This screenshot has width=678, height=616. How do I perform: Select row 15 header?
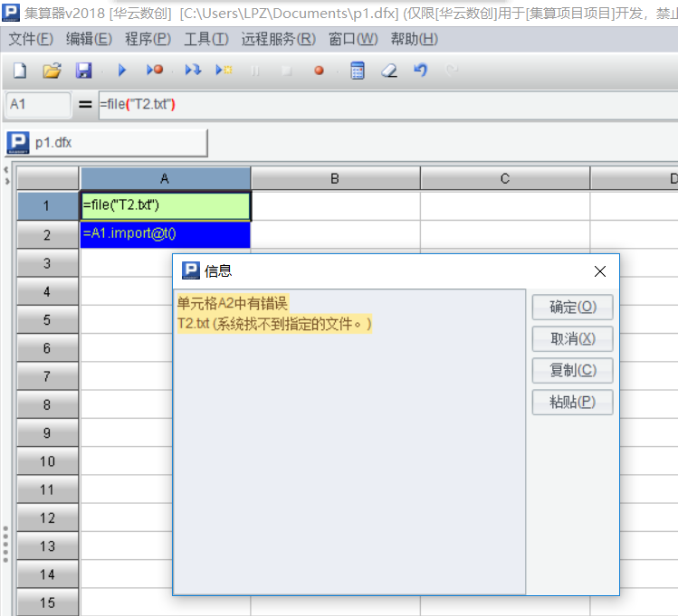coord(48,602)
